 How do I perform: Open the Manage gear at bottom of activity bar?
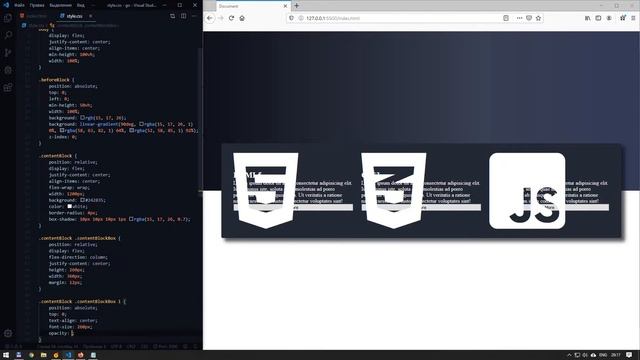pos(8,333)
